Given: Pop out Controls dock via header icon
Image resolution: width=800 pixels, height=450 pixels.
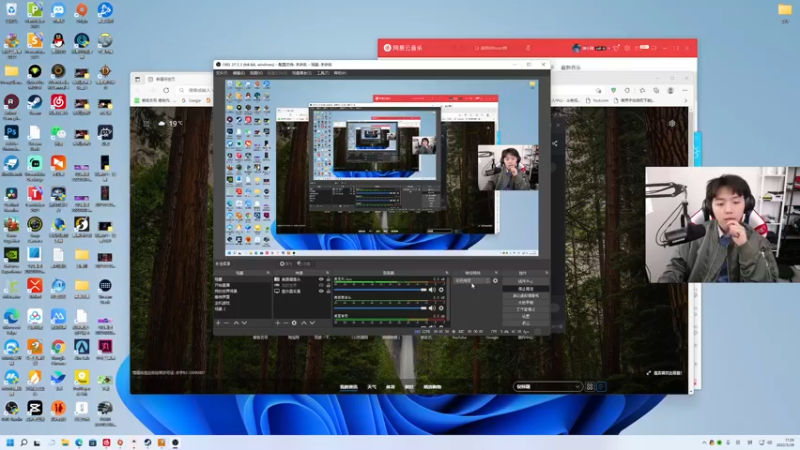Looking at the screenshot, I should pos(546,273).
